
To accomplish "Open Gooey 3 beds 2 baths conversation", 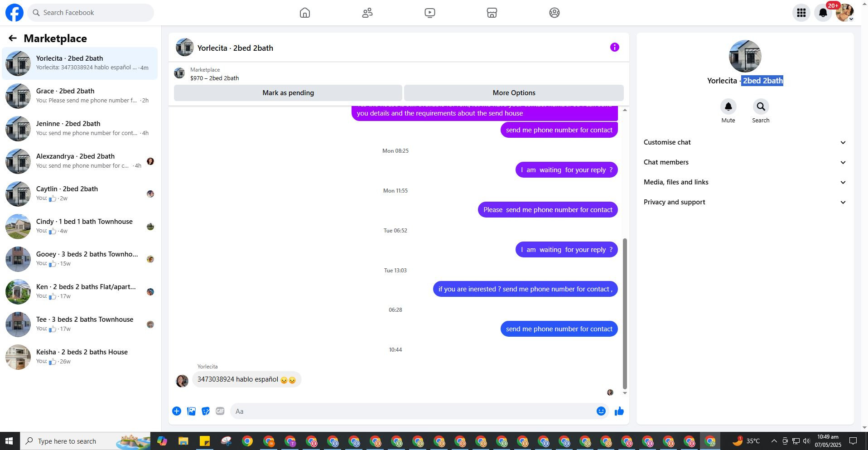I will tap(80, 259).
